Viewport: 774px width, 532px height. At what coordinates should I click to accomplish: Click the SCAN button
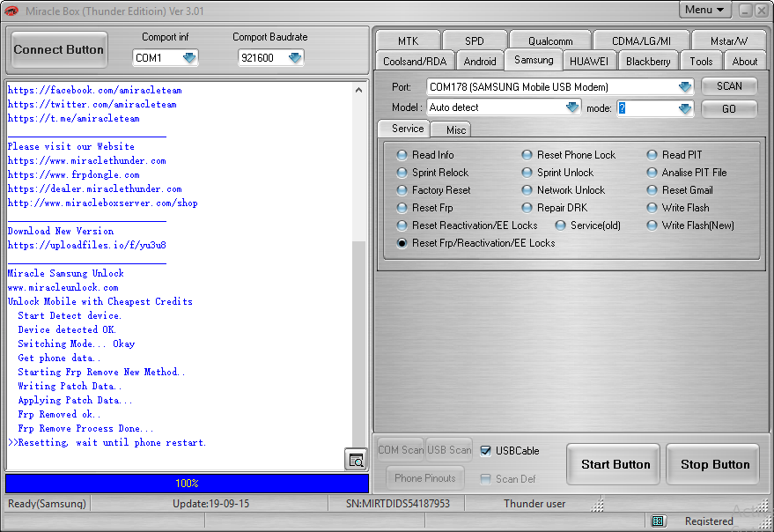729,86
